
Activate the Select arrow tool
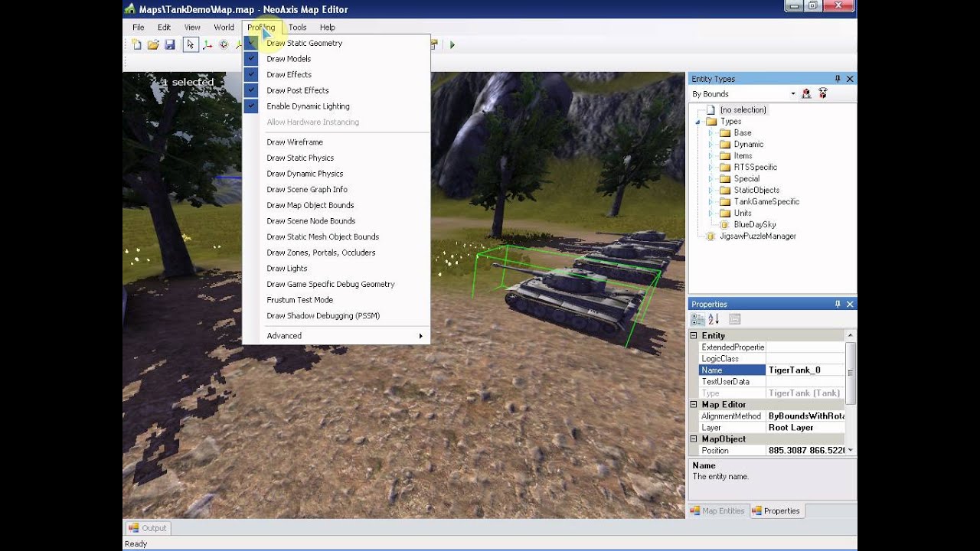pos(191,44)
